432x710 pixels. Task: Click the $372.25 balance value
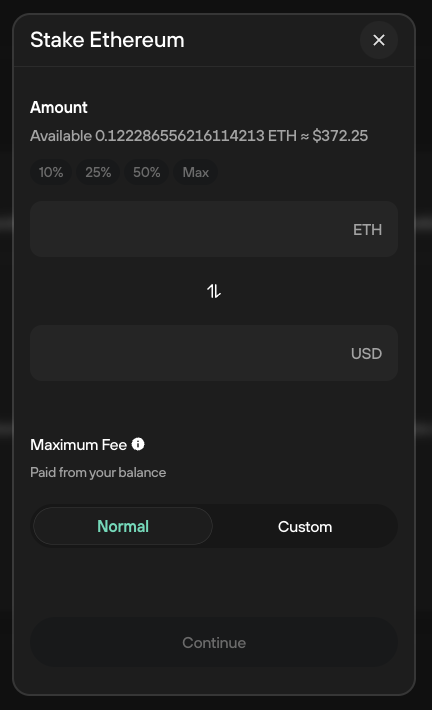(340, 136)
